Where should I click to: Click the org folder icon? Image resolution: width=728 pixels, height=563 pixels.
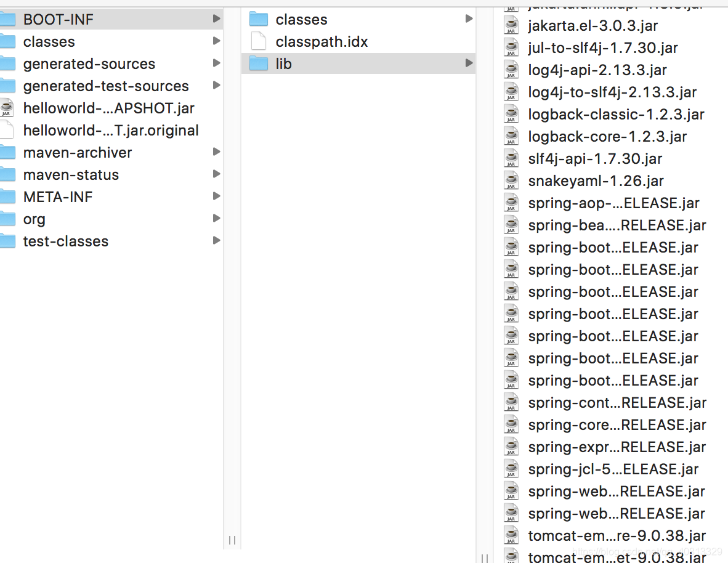pos(7,219)
